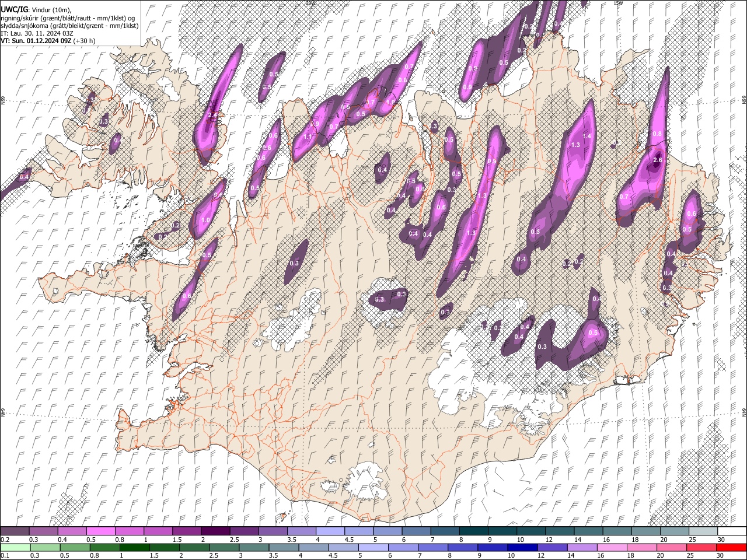The height and width of the screenshot is (560, 747).
Task: Pick the dark mauve 0.2 snow scale swatch
Action: pos(15,531)
